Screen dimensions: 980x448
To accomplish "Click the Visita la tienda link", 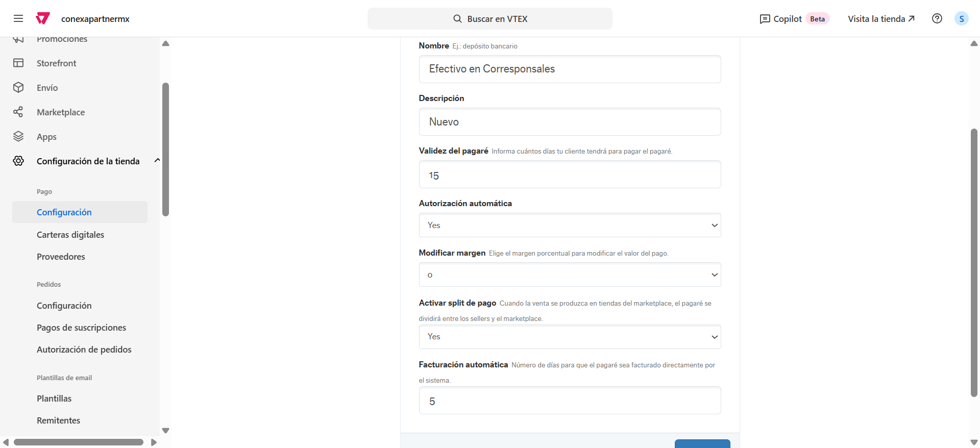I will coord(881,19).
